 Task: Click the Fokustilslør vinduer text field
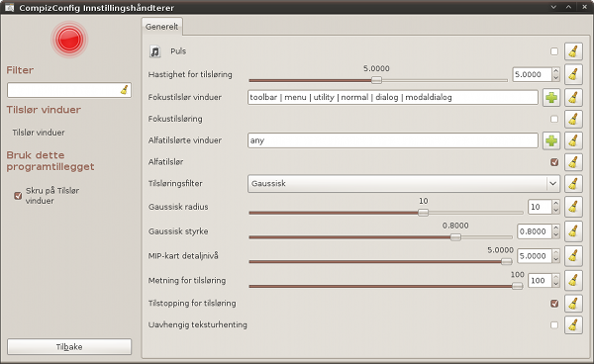tap(393, 97)
